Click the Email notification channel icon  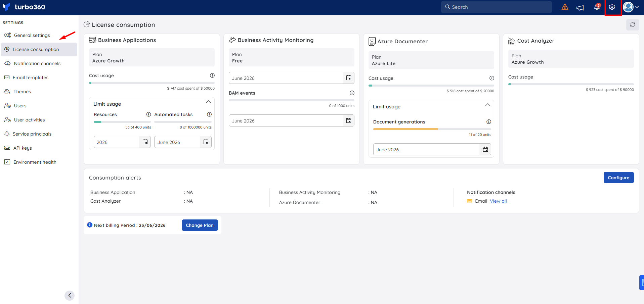pyautogui.click(x=470, y=201)
